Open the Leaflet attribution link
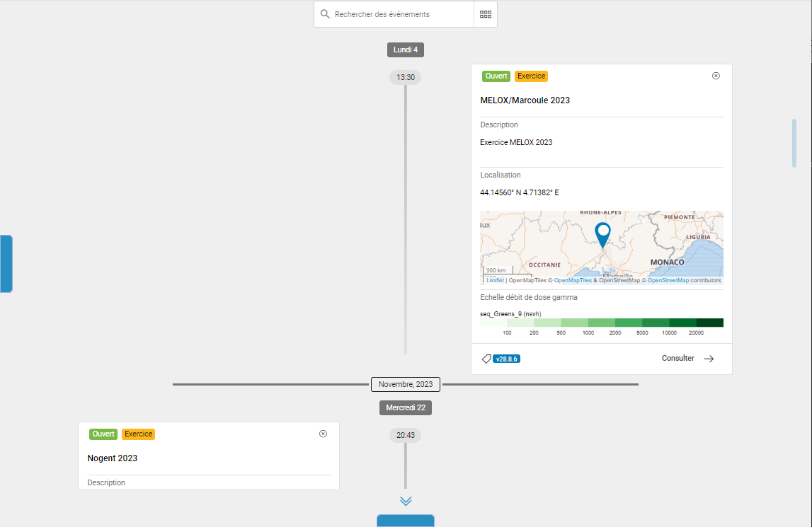This screenshot has height=527, width=812. point(495,280)
